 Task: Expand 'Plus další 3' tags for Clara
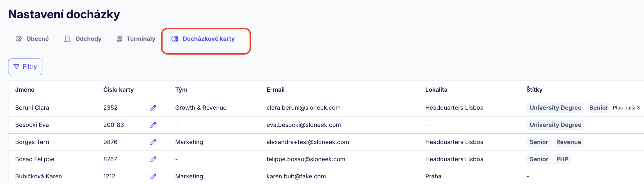pyautogui.click(x=626, y=108)
